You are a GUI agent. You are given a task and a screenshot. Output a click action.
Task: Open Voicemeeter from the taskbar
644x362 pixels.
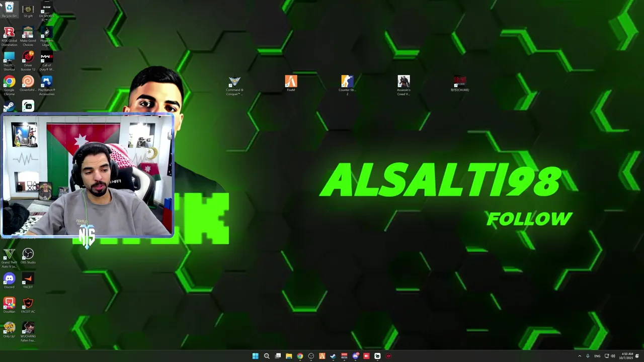(x=344, y=356)
